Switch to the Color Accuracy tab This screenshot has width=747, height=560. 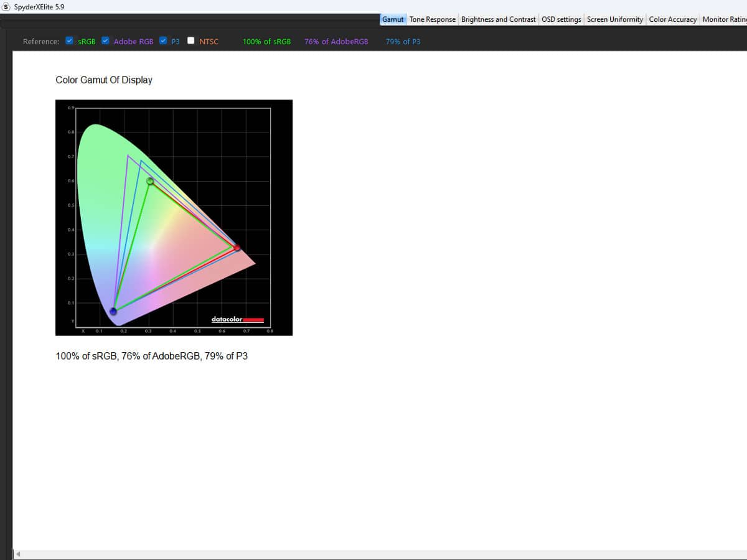(x=672, y=19)
